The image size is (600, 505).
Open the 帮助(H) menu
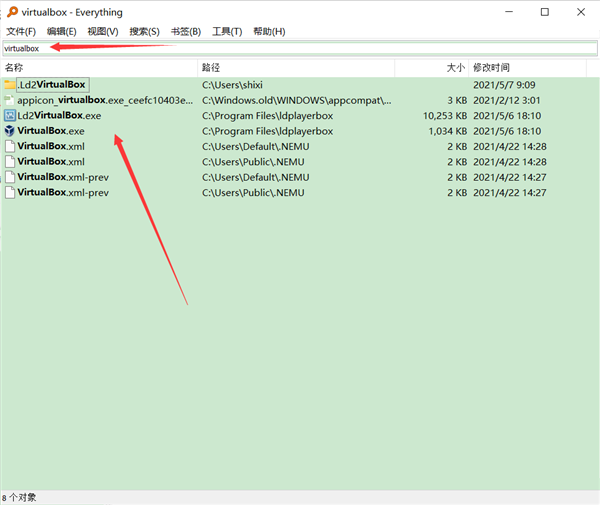point(269,32)
